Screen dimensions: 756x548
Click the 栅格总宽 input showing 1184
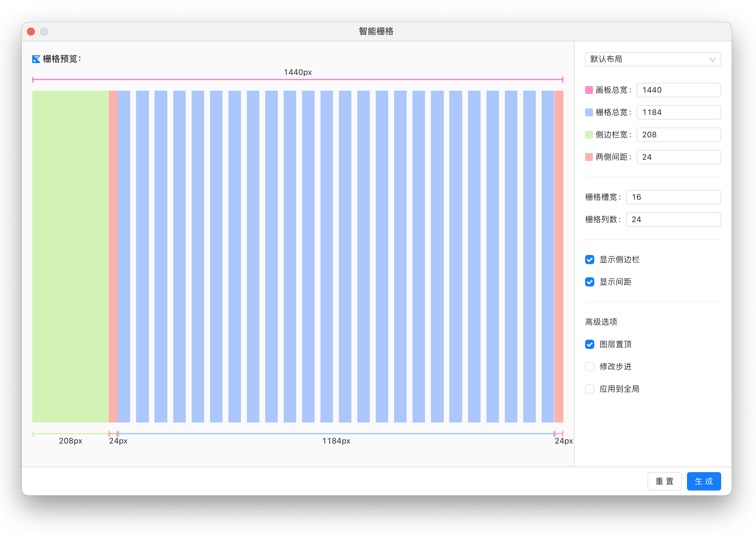point(678,112)
